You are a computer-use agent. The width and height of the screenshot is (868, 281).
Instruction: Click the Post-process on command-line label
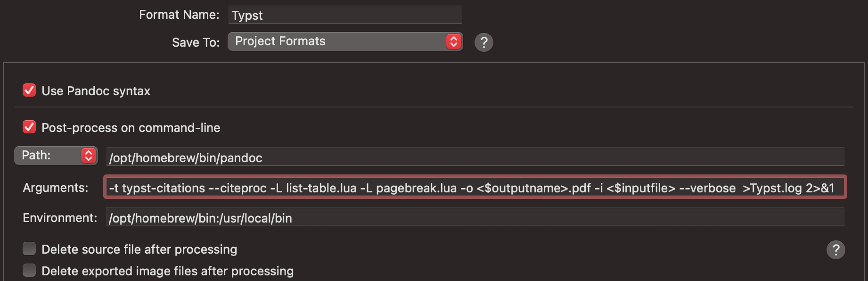click(x=131, y=128)
